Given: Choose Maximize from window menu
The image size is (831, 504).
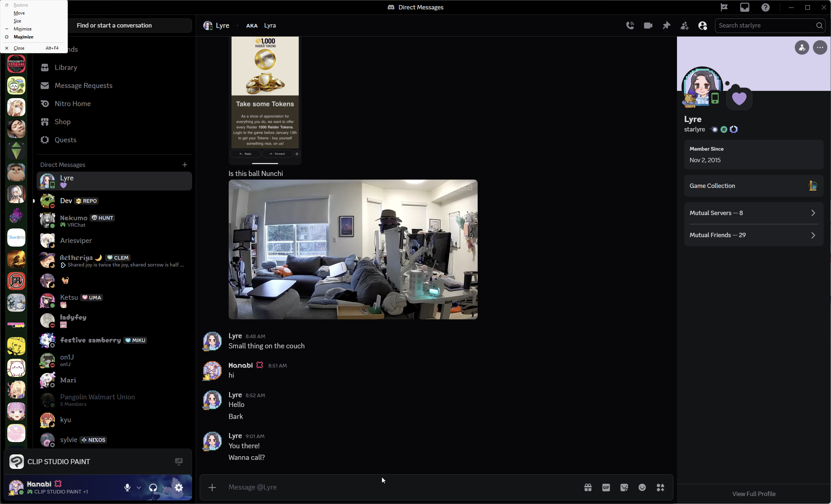Looking at the screenshot, I should coord(23,37).
